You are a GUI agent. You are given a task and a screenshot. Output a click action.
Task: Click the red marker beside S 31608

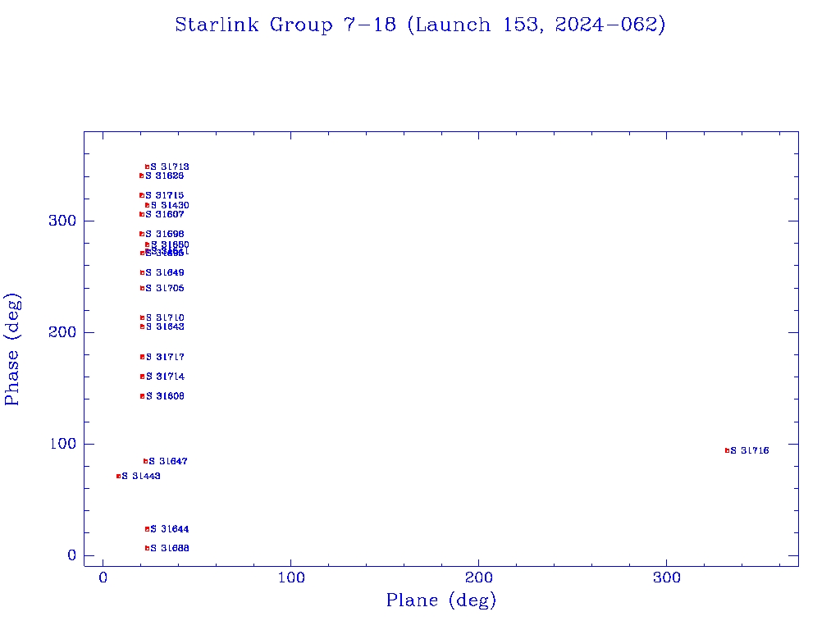coord(143,396)
